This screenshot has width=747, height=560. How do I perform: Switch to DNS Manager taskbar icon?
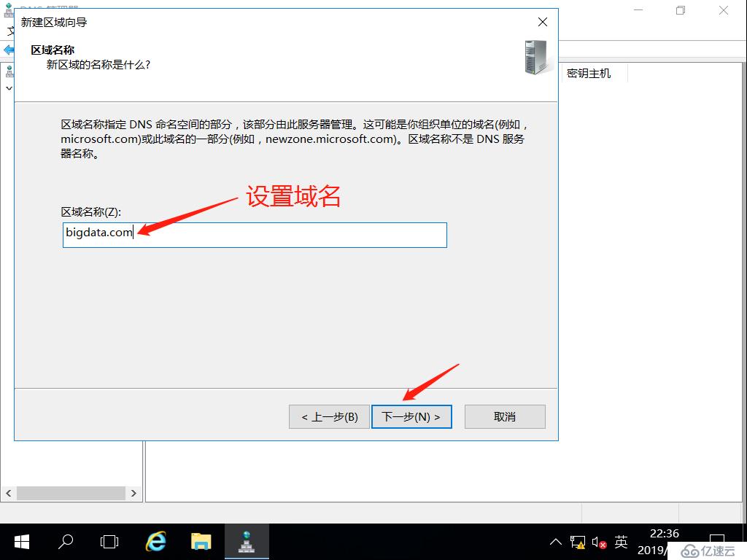point(247,542)
